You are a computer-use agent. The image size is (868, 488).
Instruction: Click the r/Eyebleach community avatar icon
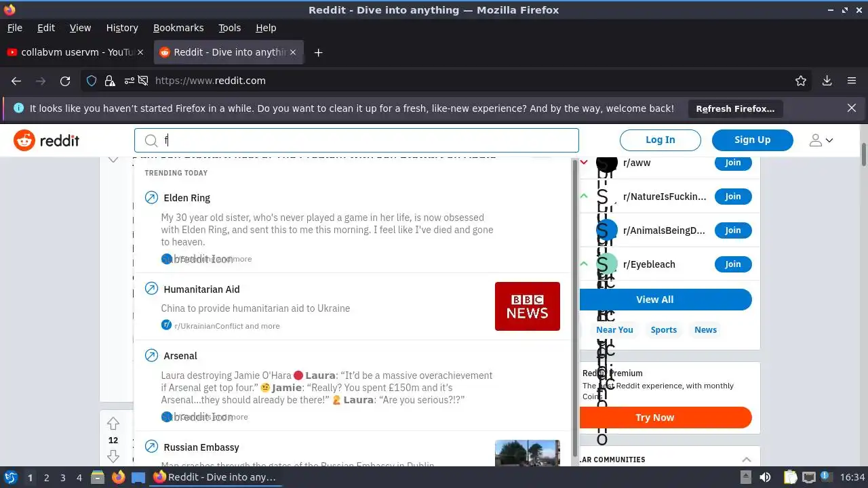tap(607, 264)
